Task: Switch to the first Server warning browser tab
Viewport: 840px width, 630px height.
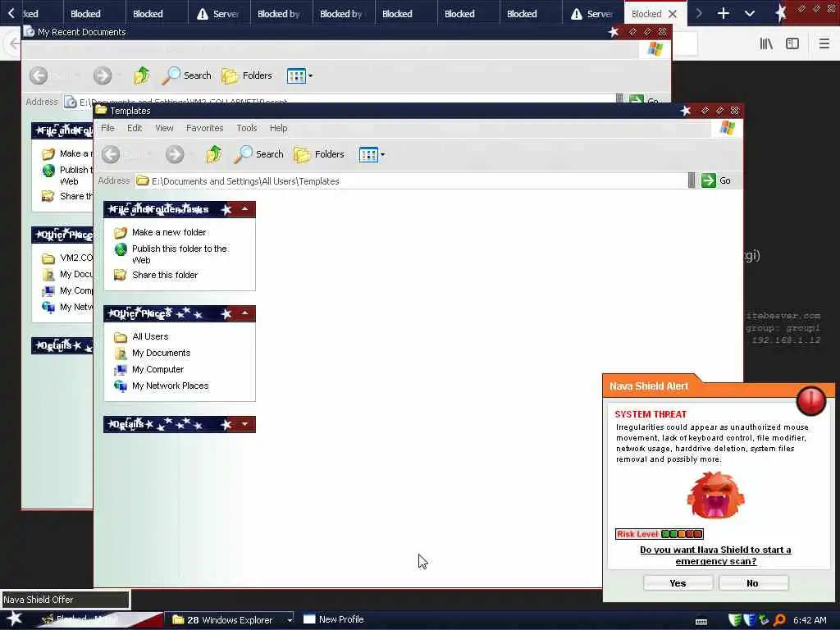Action: (x=219, y=14)
